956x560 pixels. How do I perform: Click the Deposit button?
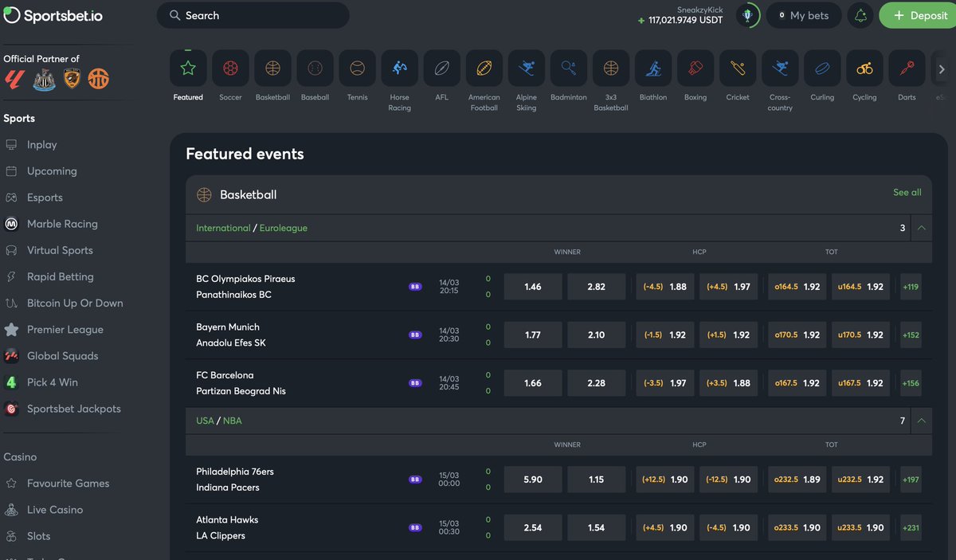pos(920,15)
